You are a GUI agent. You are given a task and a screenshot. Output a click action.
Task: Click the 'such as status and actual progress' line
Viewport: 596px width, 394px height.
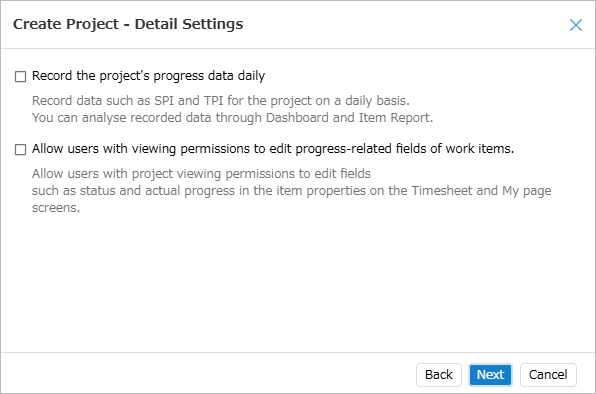pos(292,191)
